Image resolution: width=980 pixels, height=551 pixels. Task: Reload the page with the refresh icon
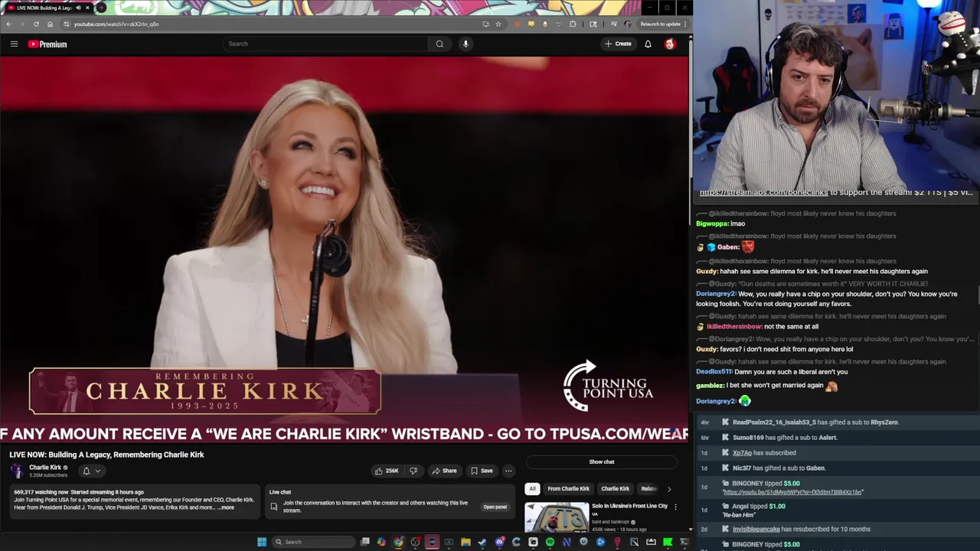[36, 24]
